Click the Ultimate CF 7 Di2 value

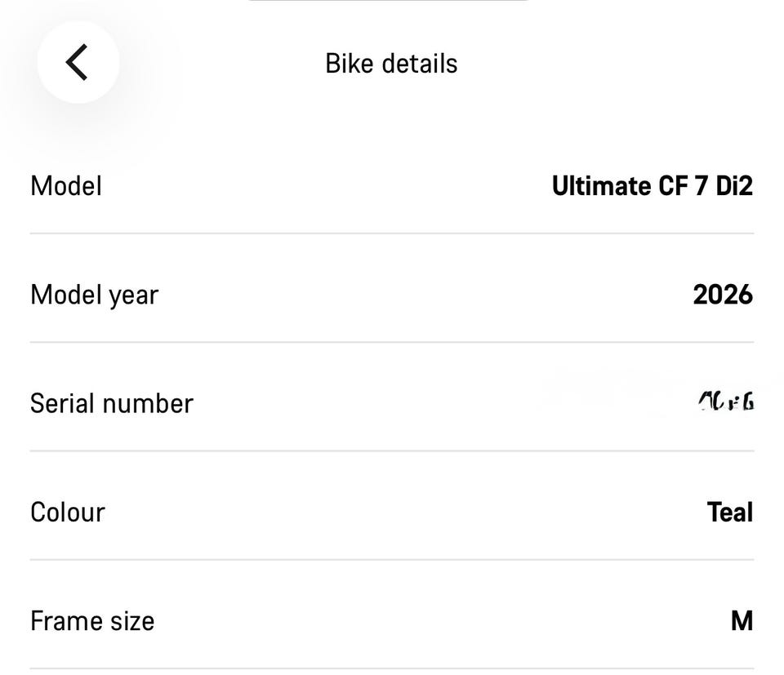click(x=652, y=186)
